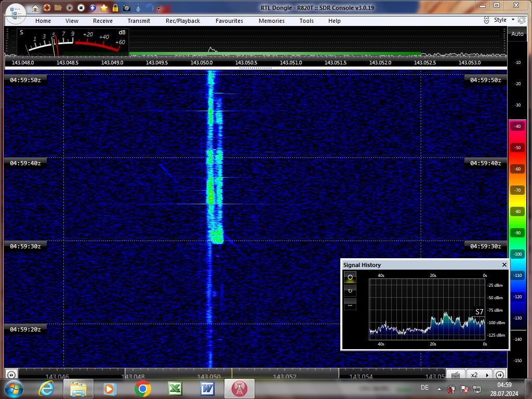
Task: Open the Memories ribbon tab
Action: pyautogui.click(x=272, y=21)
